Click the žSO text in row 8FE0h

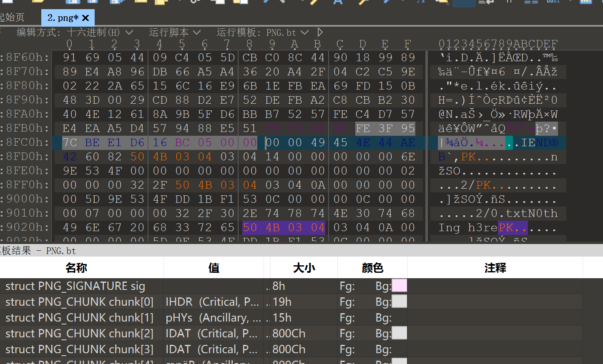[x=450, y=171]
